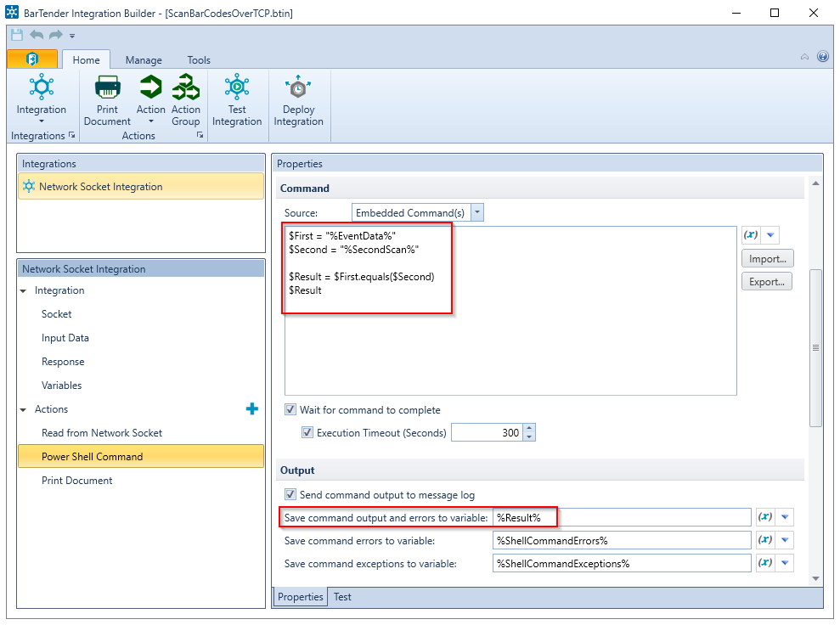
Task: Click the Redo arrow icon
Action: [x=56, y=36]
